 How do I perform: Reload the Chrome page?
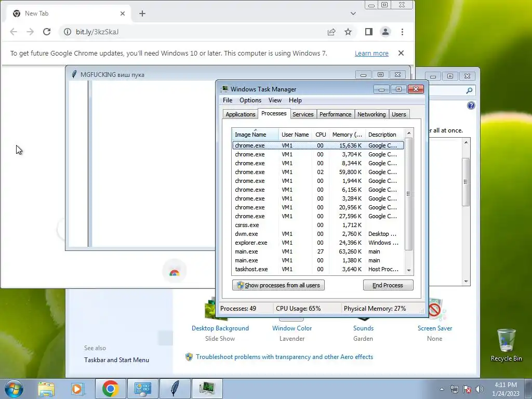pos(47,32)
